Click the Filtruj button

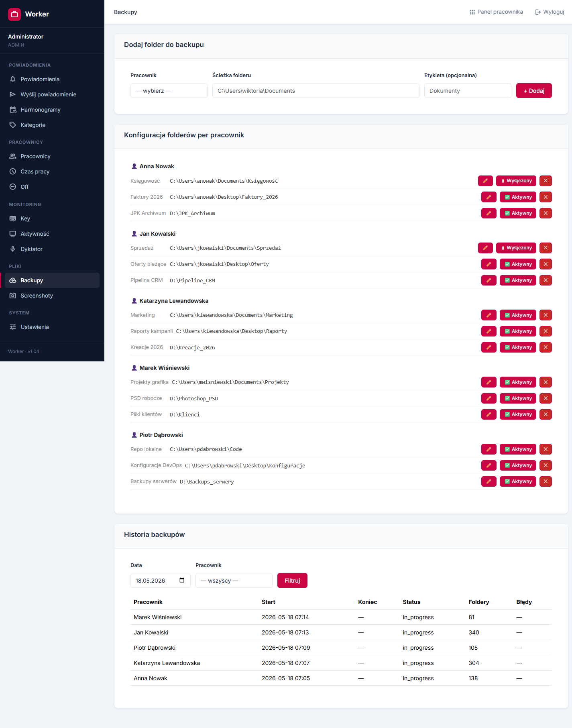pos(292,581)
